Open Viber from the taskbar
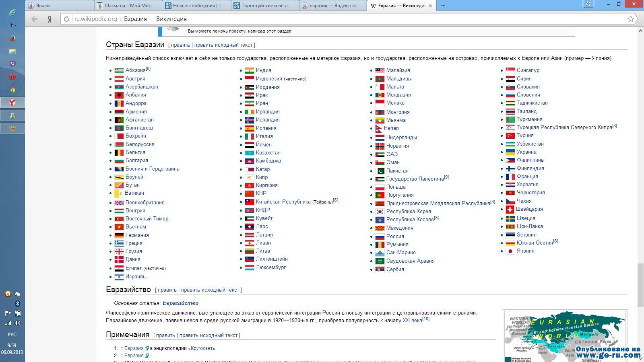 (x=12, y=64)
